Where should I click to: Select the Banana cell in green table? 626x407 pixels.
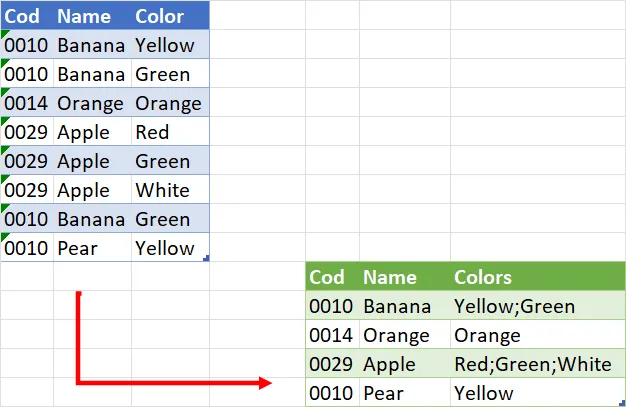tap(397, 307)
